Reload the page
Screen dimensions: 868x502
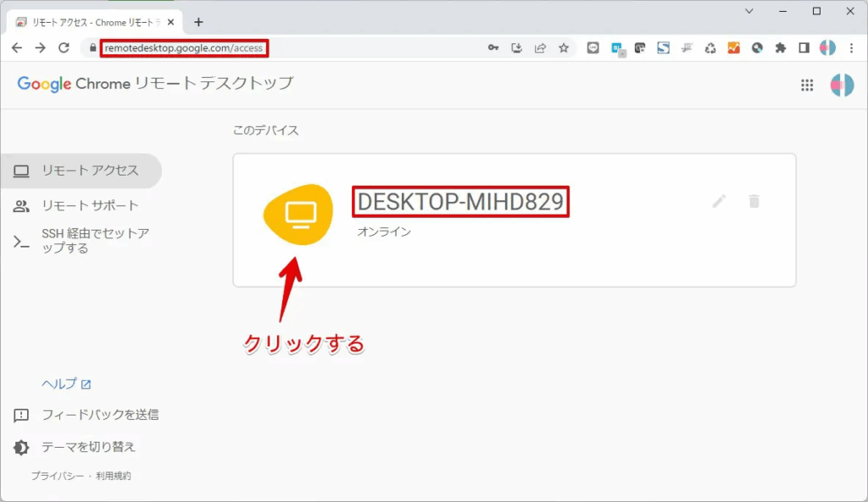[x=64, y=48]
